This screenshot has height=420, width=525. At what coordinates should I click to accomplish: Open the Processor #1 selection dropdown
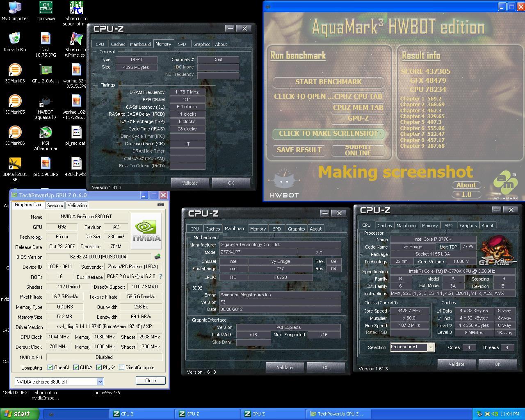(x=412, y=347)
